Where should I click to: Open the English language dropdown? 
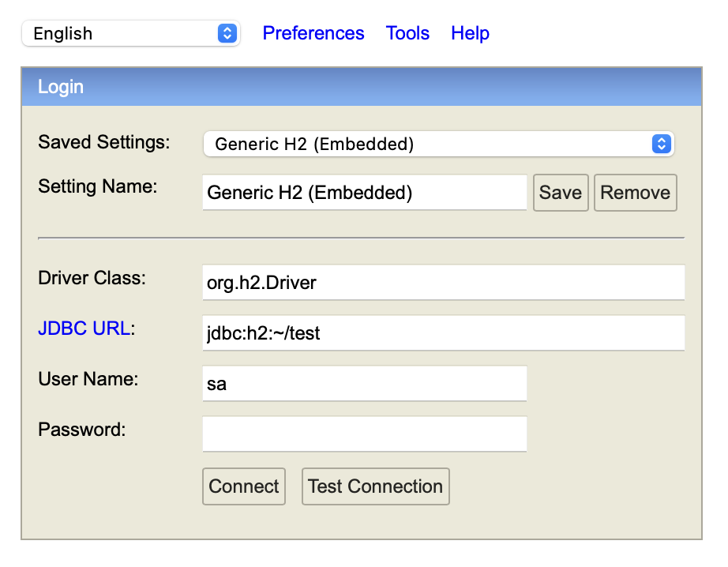(x=130, y=33)
